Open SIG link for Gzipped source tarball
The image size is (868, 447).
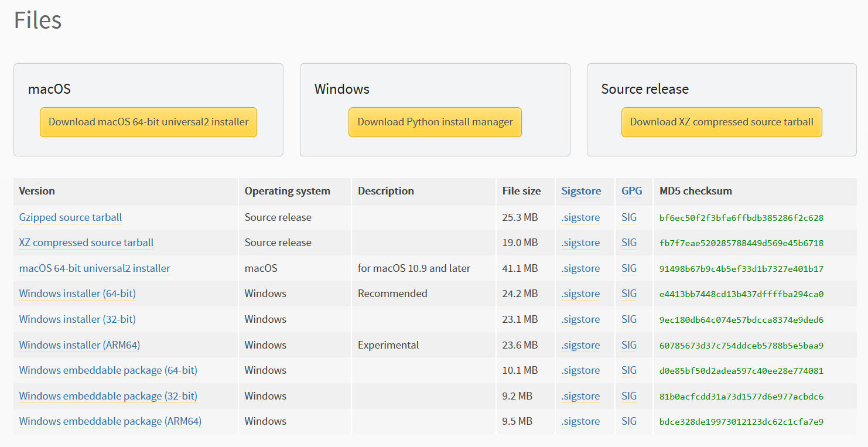pyautogui.click(x=629, y=217)
